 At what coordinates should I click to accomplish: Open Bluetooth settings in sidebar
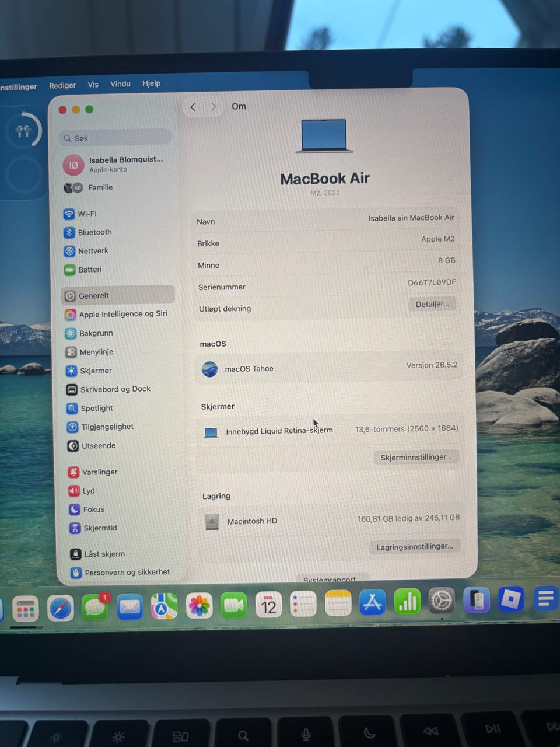click(87, 232)
